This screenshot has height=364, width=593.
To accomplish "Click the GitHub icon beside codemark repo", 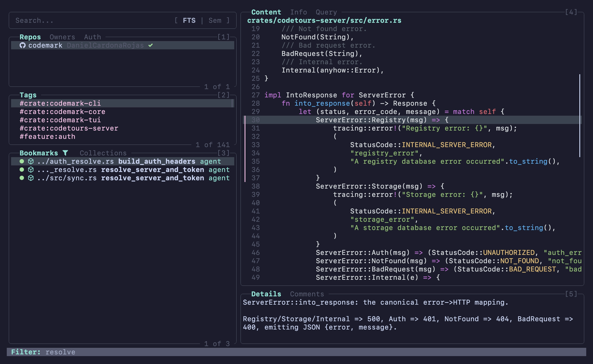I will [23, 45].
